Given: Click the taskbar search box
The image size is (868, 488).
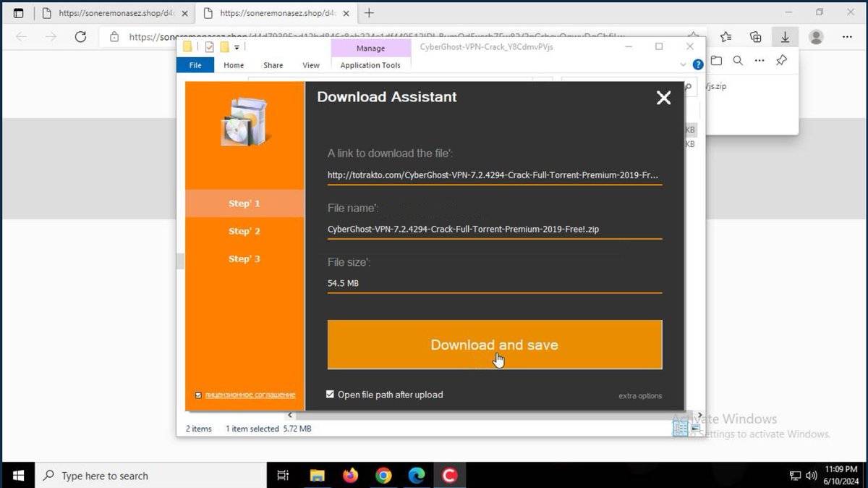Looking at the screenshot, I should (x=150, y=476).
